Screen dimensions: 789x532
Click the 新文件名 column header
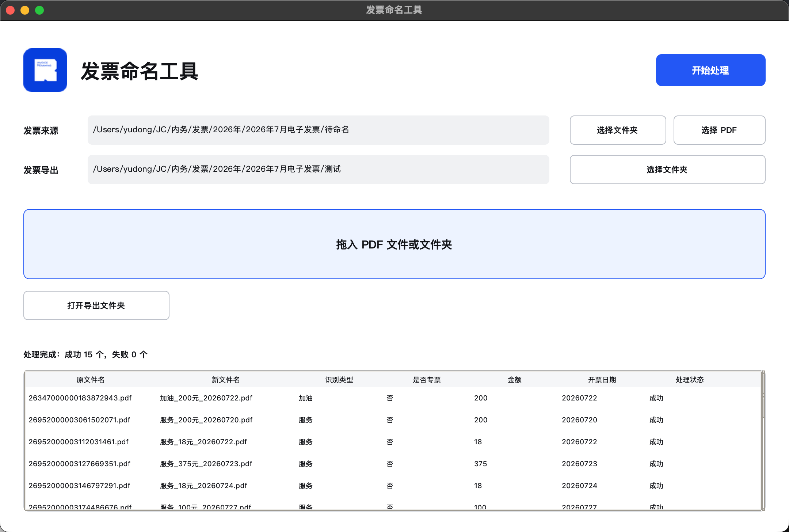226,380
